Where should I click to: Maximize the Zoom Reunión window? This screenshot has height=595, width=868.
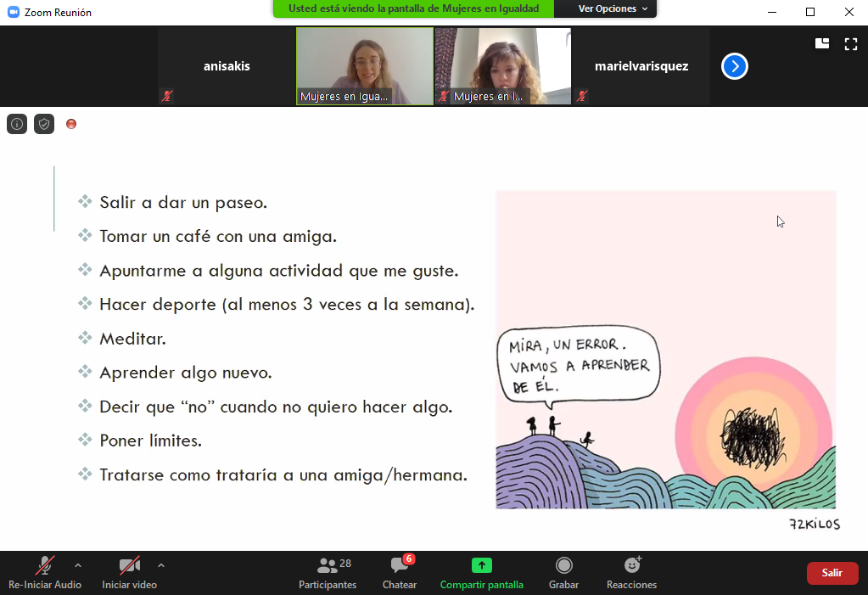click(809, 12)
